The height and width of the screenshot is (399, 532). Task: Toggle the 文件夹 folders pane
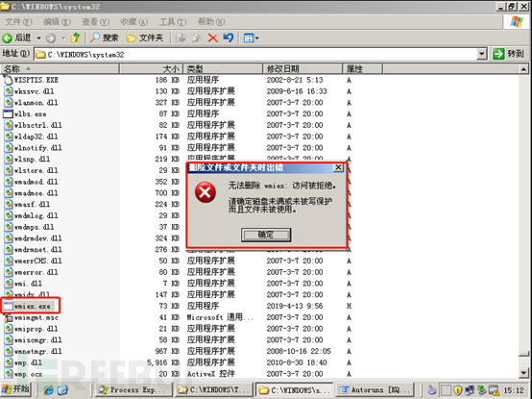(x=145, y=38)
